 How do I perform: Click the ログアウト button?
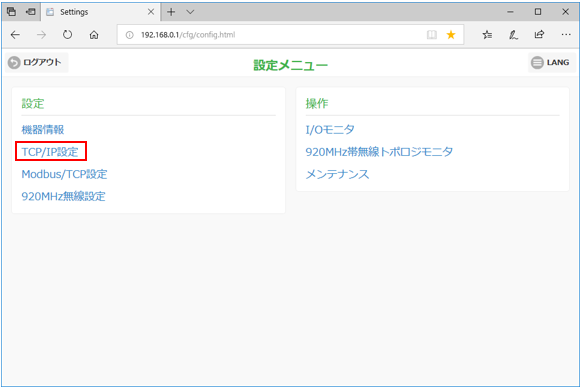click(36, 62)
